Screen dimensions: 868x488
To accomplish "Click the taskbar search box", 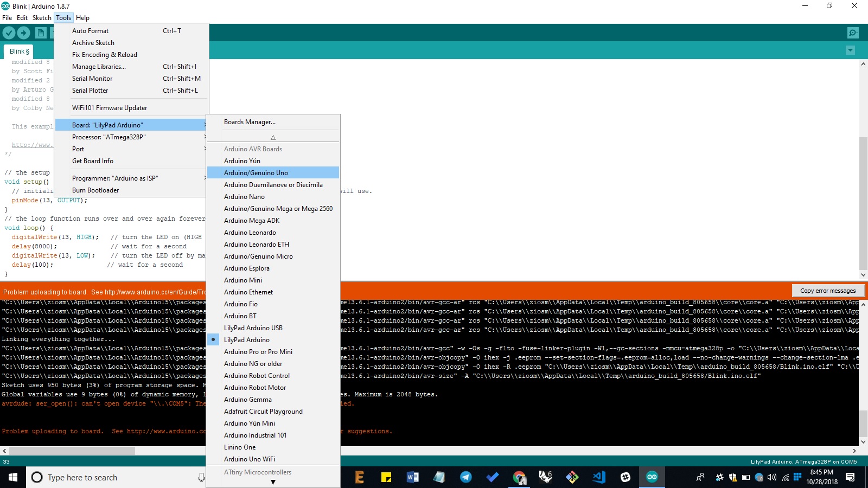I will coord(117,477).
